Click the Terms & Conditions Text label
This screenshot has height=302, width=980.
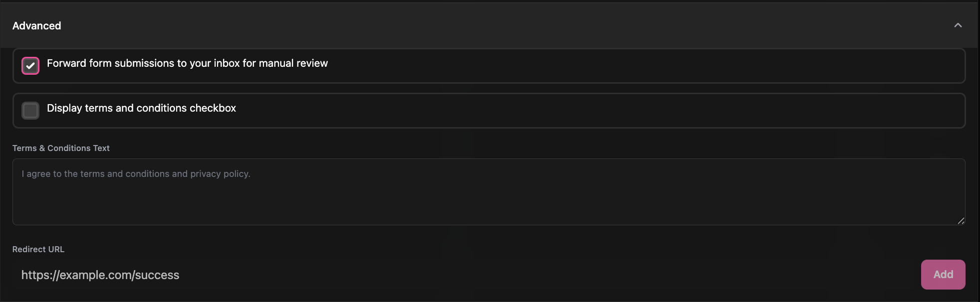click(x=61, y=148)
